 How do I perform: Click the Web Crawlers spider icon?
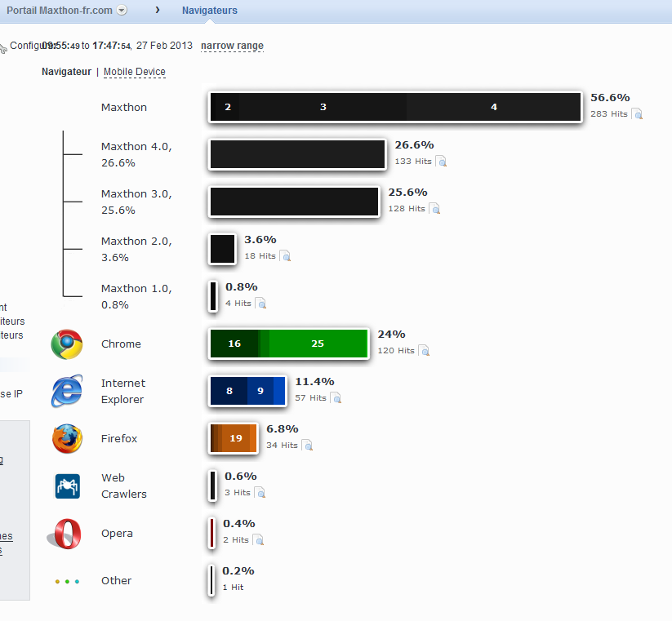[68, 486]
